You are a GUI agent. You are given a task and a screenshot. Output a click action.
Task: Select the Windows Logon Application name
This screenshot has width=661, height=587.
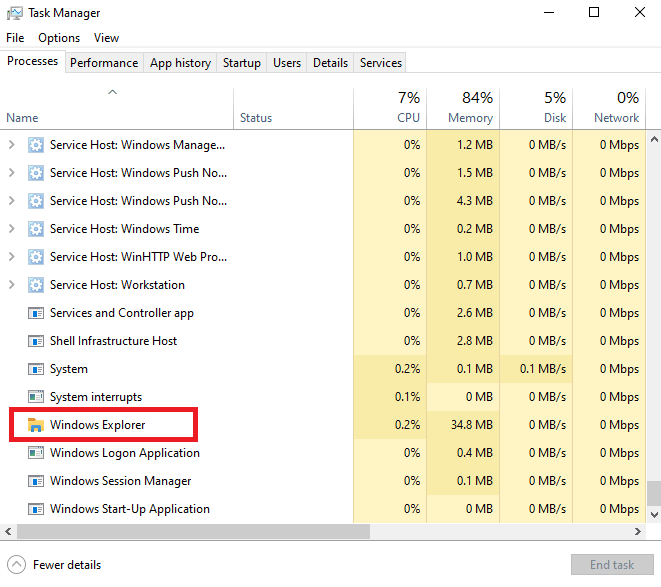(x=125, y=453)
